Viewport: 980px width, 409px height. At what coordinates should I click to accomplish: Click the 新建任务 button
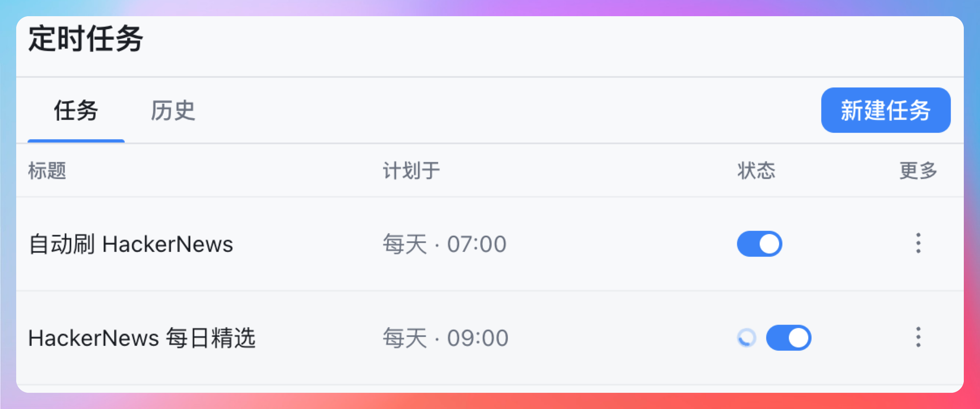[x=886, y=110]
